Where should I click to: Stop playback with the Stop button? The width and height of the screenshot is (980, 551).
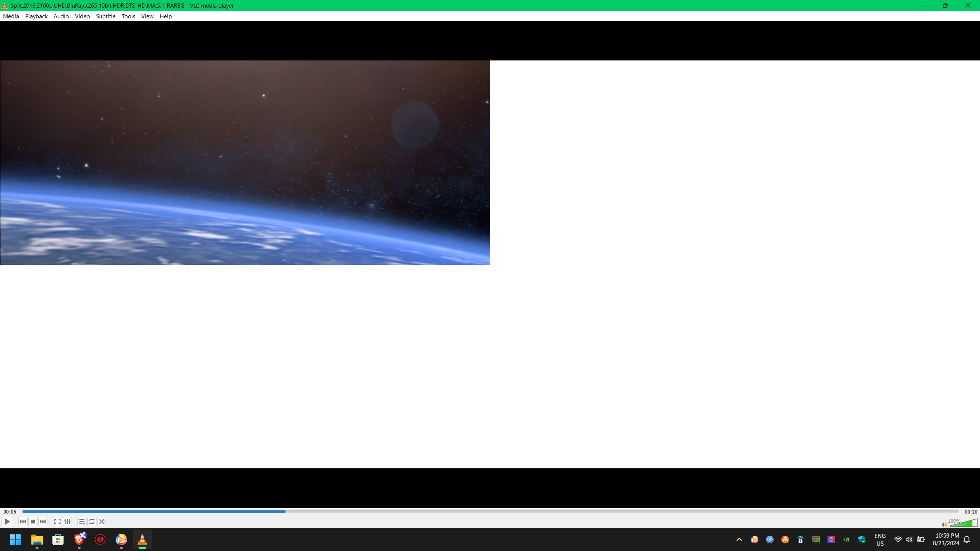tap(33, 522)
